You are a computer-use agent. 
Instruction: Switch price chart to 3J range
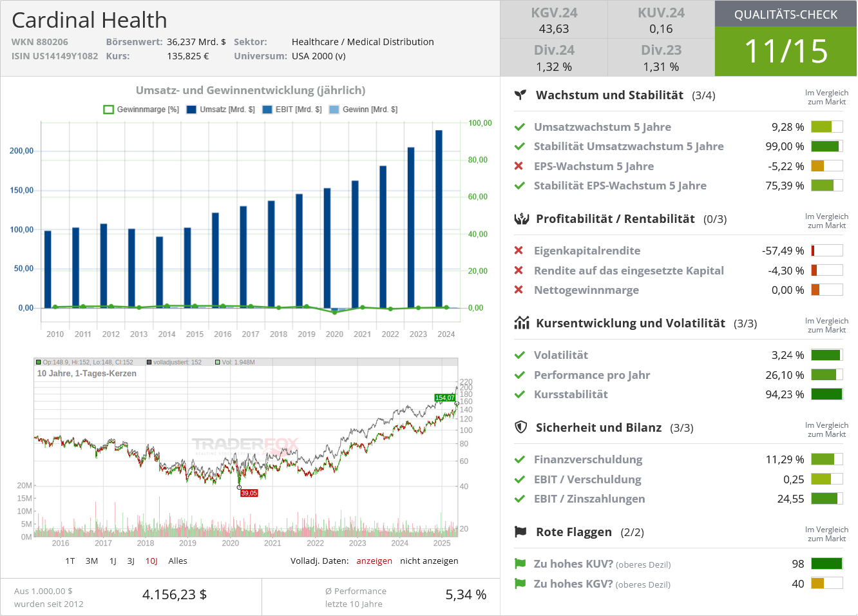[x=131, y=561]
